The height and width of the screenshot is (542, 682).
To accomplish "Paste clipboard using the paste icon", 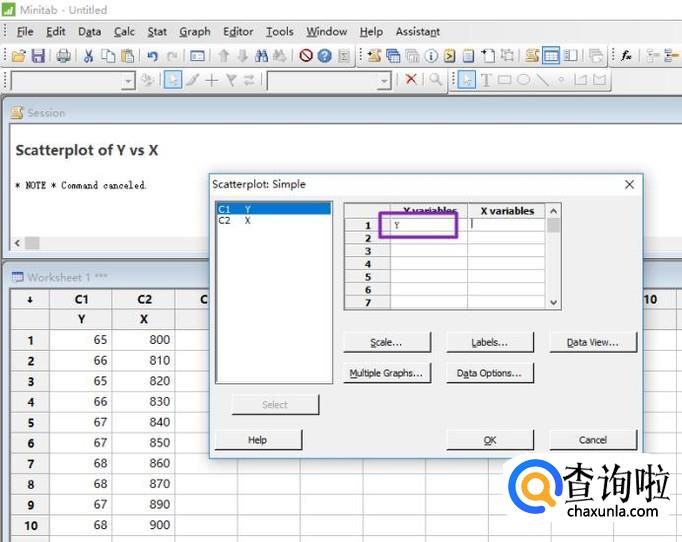I will pyautogui.click(x=127, y=56).
